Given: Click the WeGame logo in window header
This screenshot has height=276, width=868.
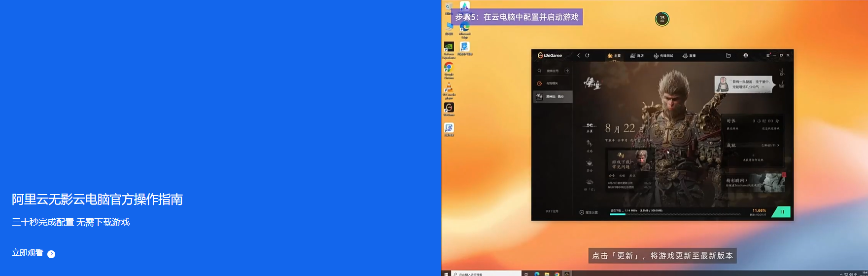Looking at the screenshot, I should [x=550, y=55].
